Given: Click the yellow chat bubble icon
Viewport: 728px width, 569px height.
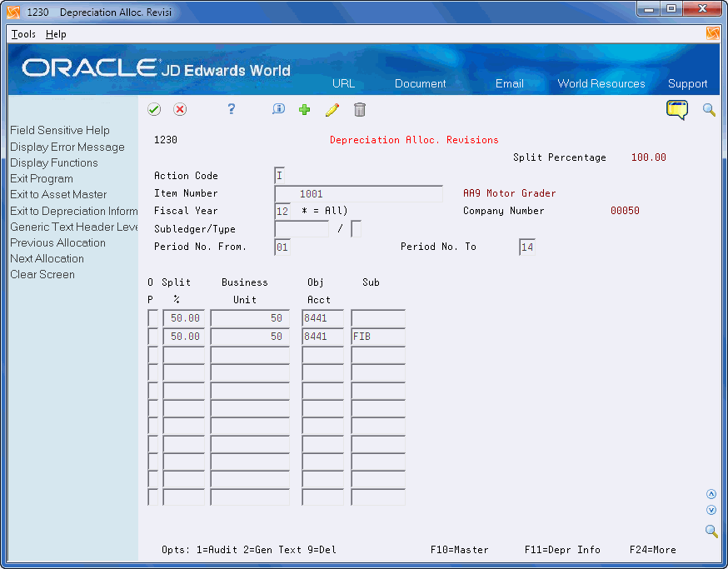Looking at the screenshot, I should click(x=677, y=110).
